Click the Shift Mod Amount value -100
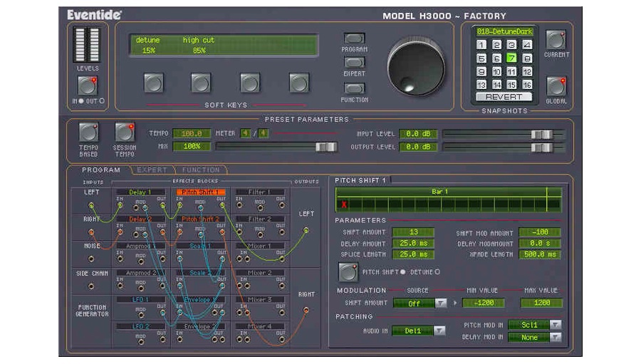The height and width of the screenshot is (364, 641). coord(540,232)
